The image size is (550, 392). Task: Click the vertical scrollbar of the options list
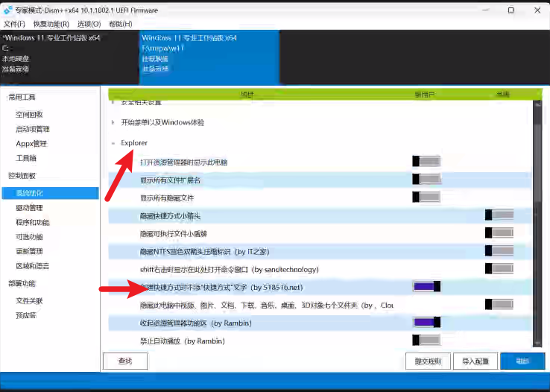click(537, 224)
